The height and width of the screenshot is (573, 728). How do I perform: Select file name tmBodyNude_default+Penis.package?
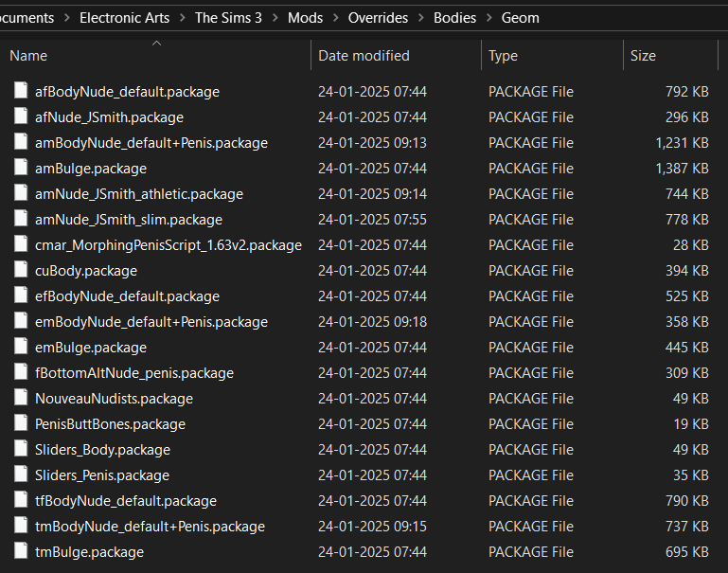(150, 526)
